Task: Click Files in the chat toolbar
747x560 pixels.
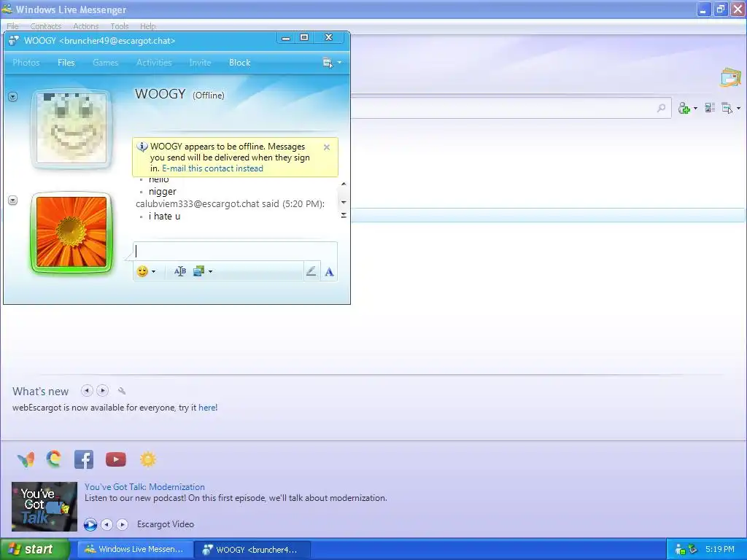Action: pyautogui.click(x=66, y=63)
